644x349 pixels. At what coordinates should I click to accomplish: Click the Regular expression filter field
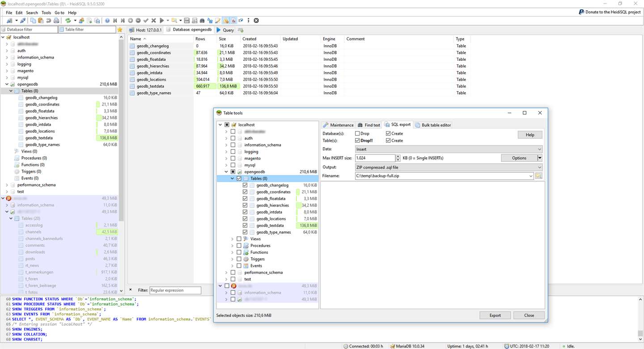pos(175,290)
